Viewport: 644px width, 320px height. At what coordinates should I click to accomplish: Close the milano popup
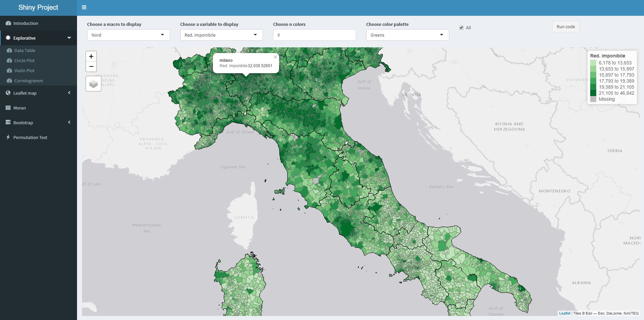275,57
